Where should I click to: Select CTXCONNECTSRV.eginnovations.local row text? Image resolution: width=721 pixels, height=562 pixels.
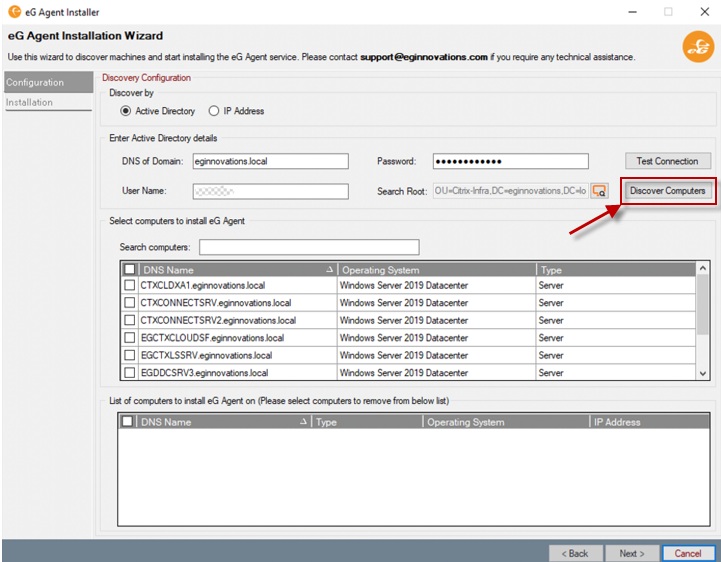point(216,303)
